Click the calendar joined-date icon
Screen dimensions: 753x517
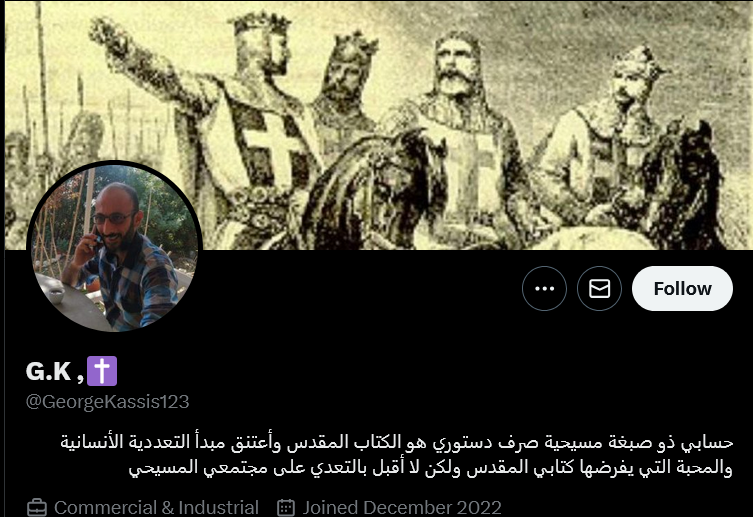point(286,508)
